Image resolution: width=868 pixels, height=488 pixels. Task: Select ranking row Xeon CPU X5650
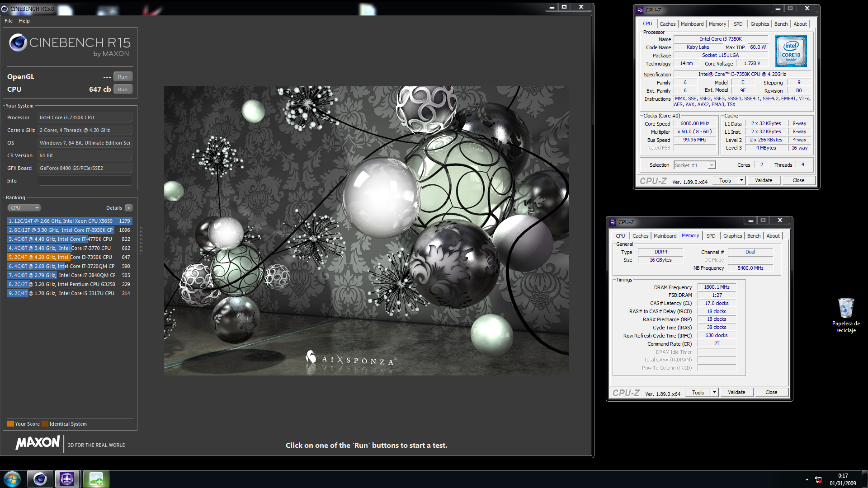point(70,221)
